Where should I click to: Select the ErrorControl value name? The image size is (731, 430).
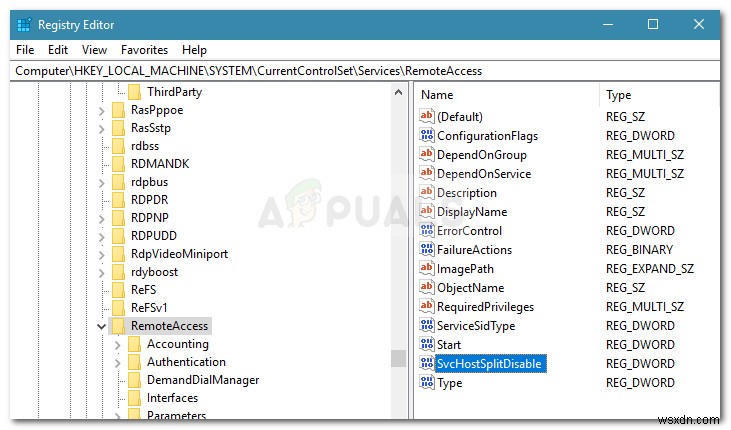pos(469,231)
